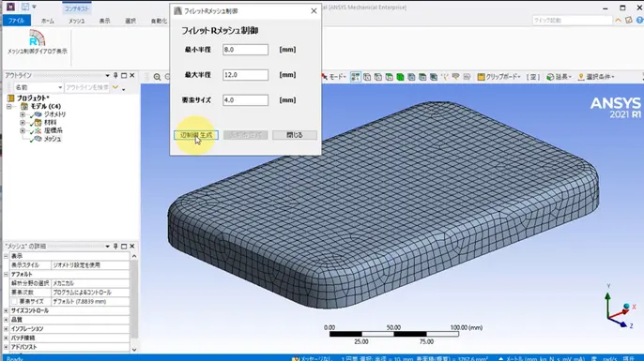Open the File ribbon tab
The width and height of the screenshot is (644, 361).
(17, 21)
